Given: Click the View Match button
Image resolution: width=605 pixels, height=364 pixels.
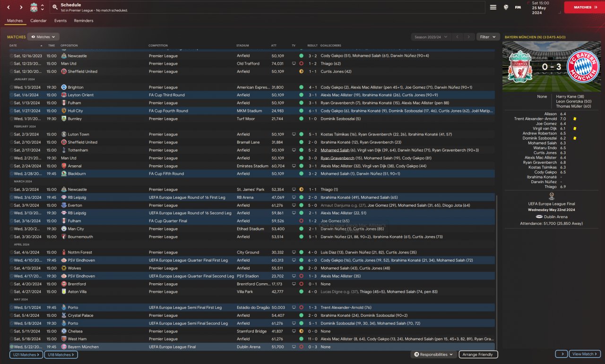Looking at the screenshot, I should pos(585,354).
